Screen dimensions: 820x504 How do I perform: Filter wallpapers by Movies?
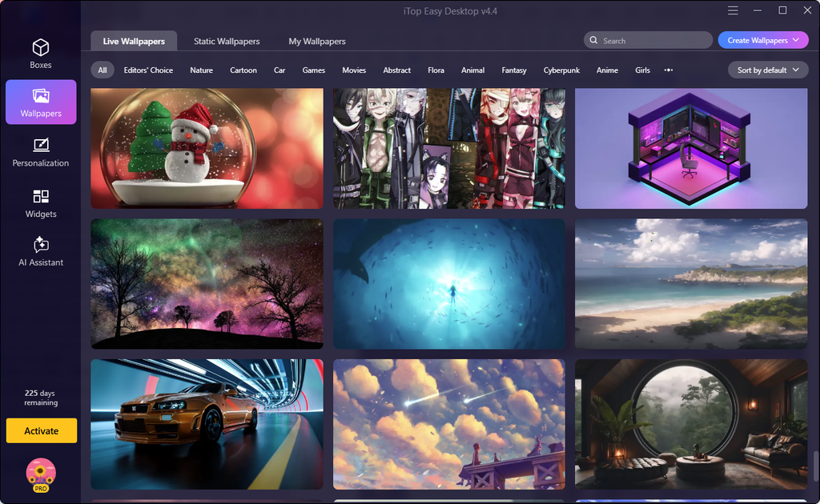tap(354, 70)
